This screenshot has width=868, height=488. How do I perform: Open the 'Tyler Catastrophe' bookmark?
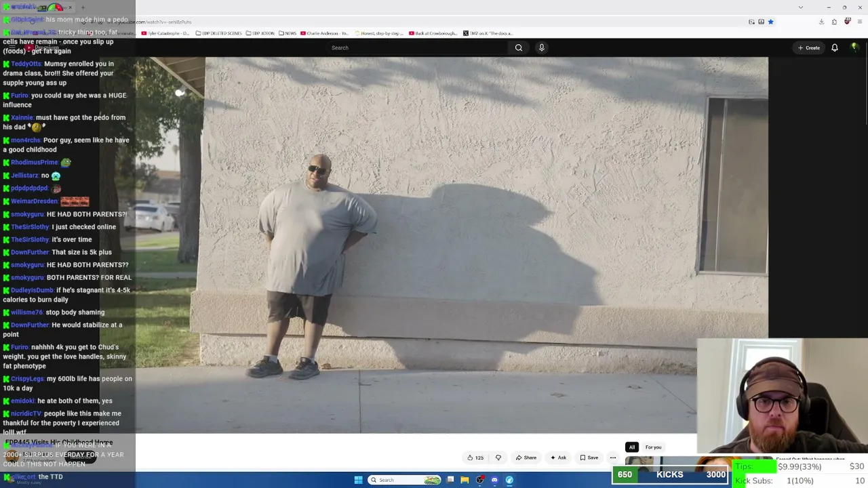coord(165,33)
